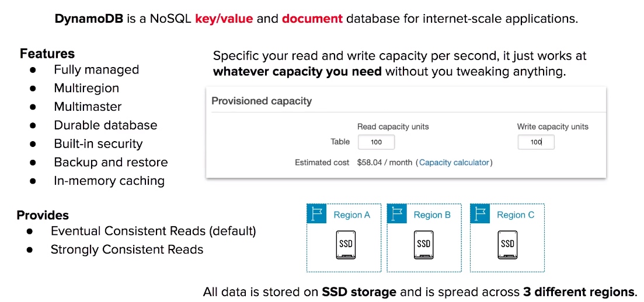Image resolution: width=644 pixels, height=302 pixels.
Task: Click the red key/value text
Action: tap(224, 19)
